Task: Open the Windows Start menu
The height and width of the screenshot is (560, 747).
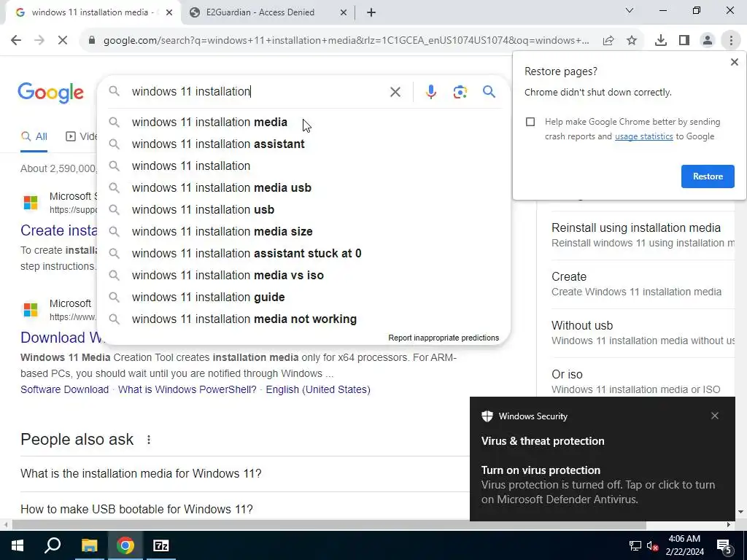Action: pyautogui.click(x=18, y=545)
